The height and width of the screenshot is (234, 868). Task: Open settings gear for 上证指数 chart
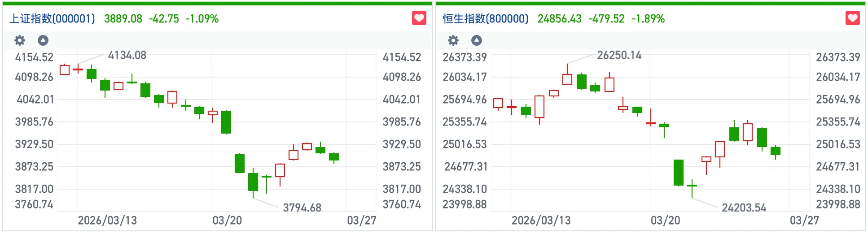(x=20, y=41)
